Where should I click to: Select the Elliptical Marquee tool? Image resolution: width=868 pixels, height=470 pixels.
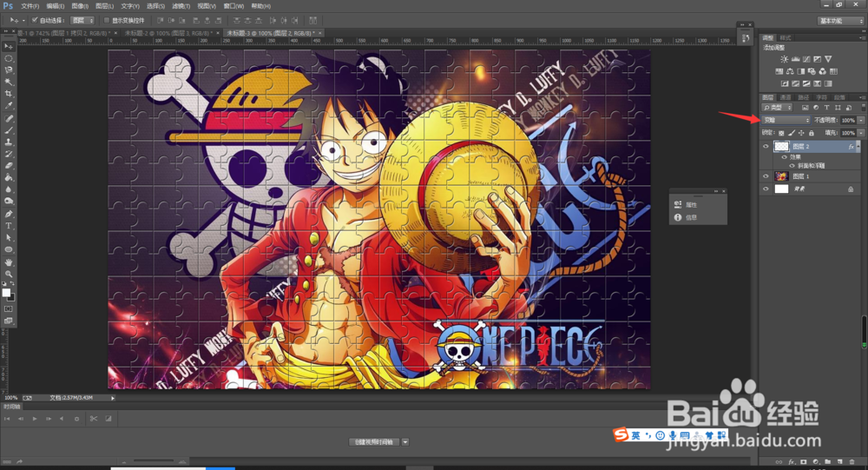point(9,59)
